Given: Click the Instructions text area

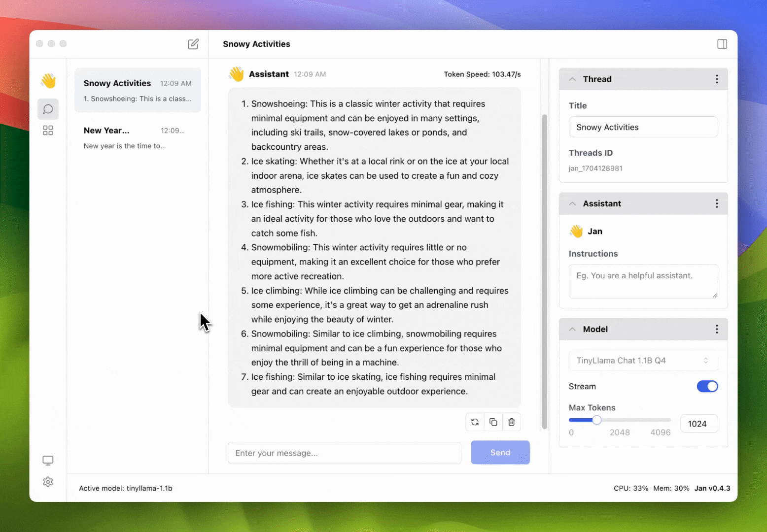Looking at the screenshot, I should tap(643, 281).
